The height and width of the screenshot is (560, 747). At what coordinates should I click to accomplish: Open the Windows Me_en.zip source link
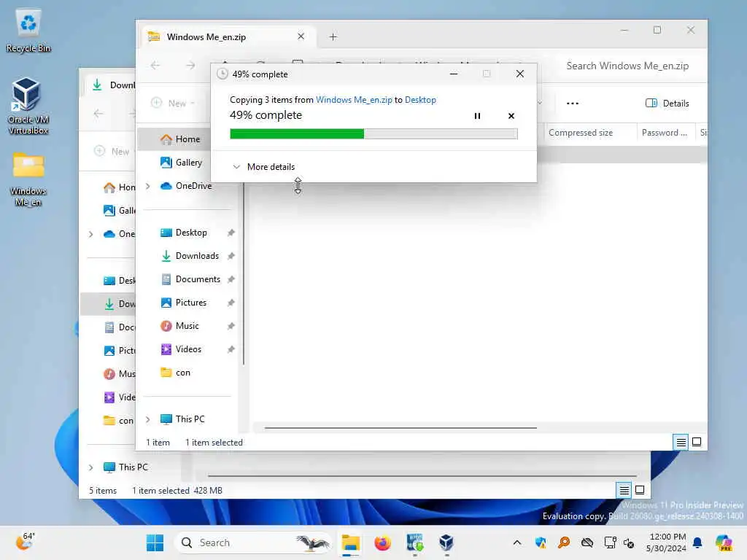(x=354, y=99)
